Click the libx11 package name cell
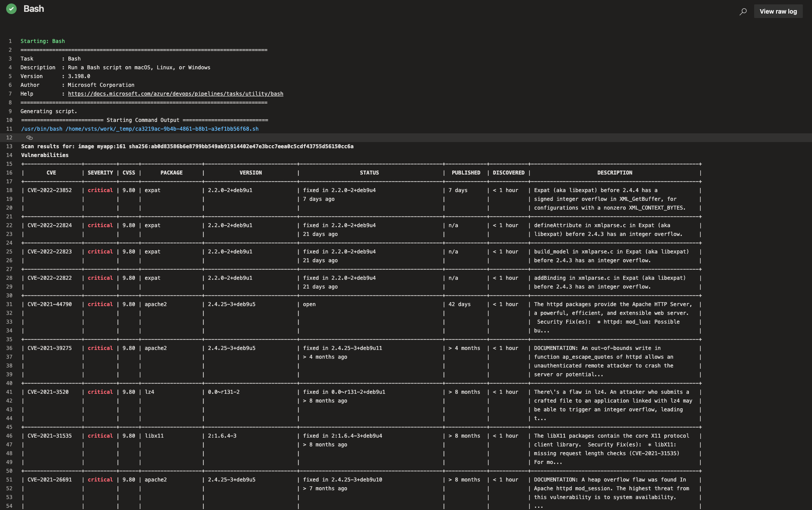This screenshot has height=510, width=812. tap(154, 436)
